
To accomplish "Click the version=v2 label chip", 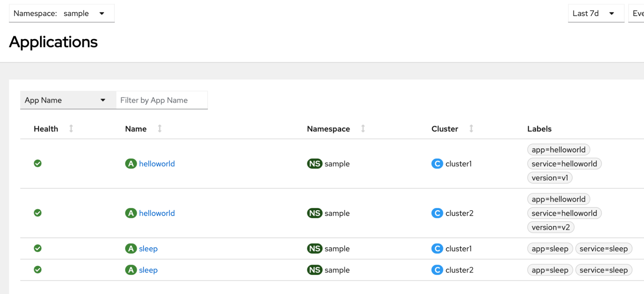I will [551, 227].
